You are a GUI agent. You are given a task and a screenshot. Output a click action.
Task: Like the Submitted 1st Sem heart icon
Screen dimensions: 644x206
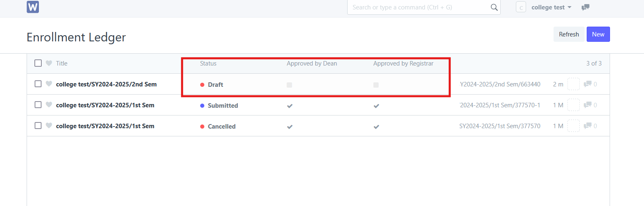tap(49, 105)
